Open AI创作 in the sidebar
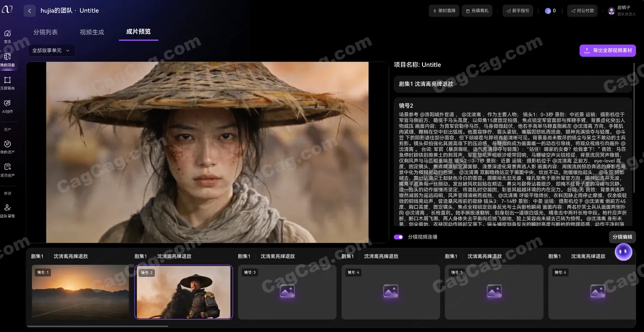 7,106
